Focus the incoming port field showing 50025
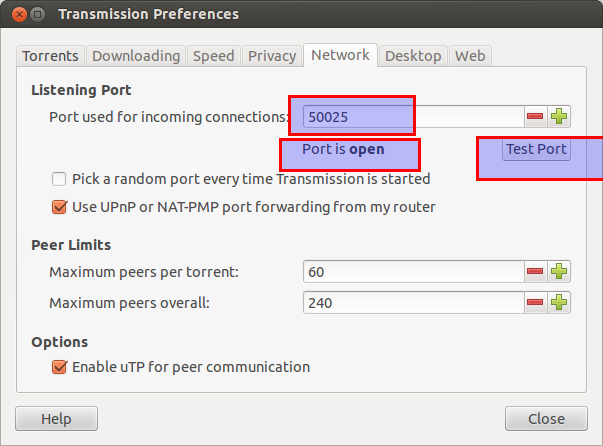 click(414, 116)
